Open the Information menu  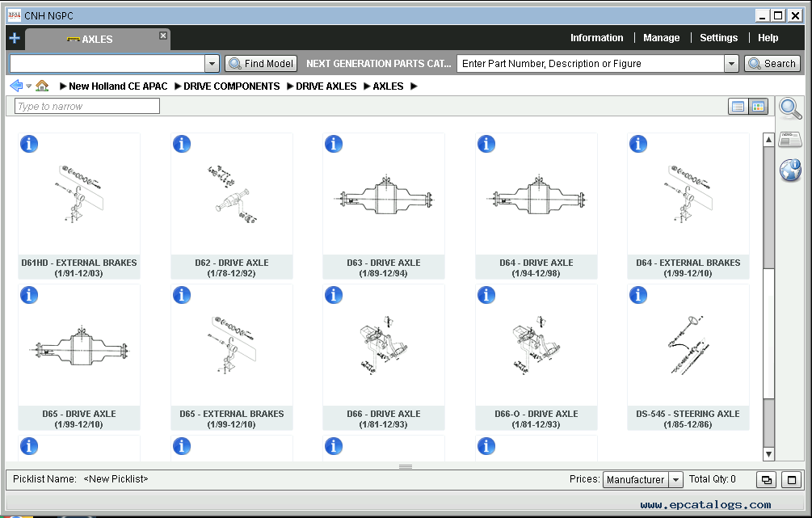(x=596, y=38)
